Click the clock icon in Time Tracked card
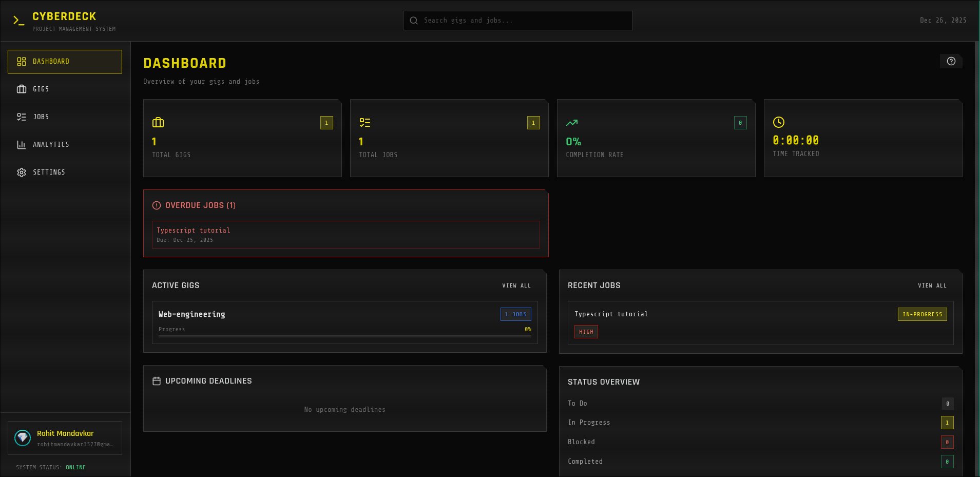This screenshot has height=477, width=980. (x=779, y=122)
